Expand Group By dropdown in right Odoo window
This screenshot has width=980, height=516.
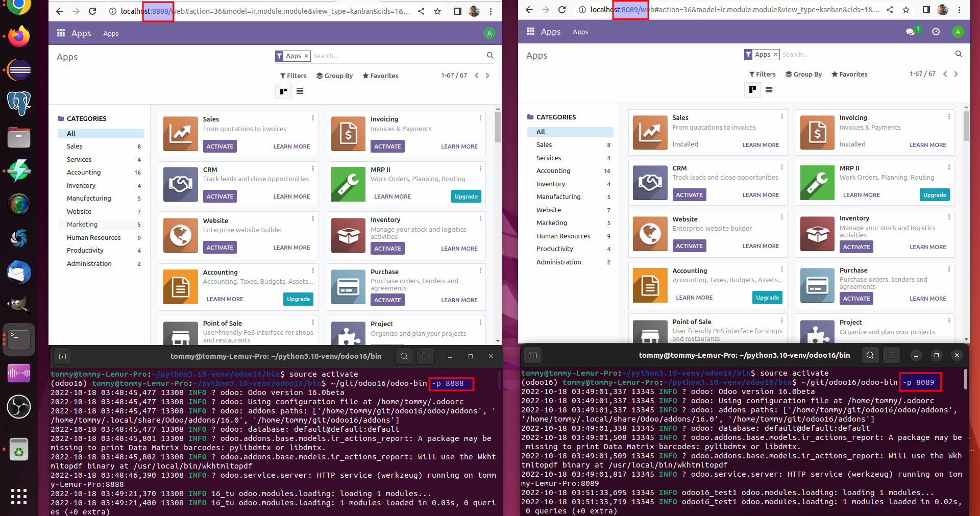point(803,74)
